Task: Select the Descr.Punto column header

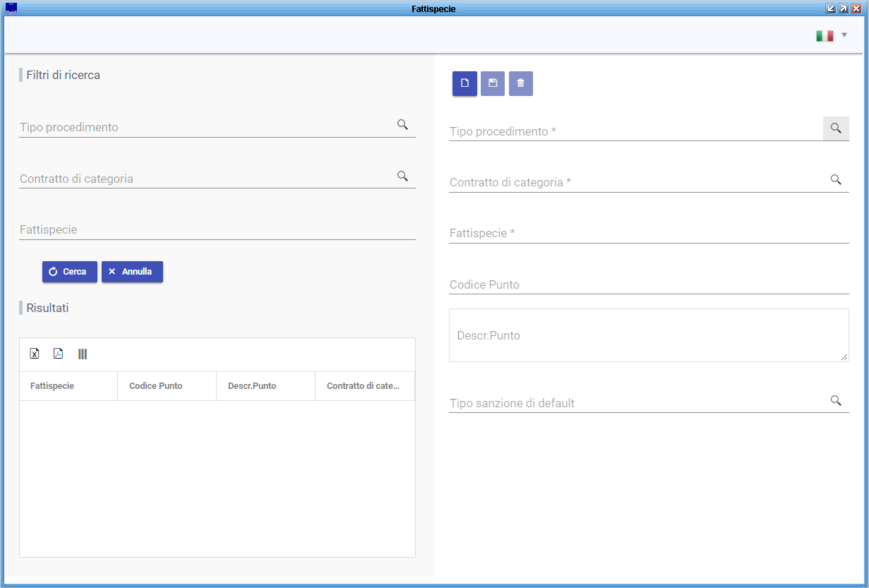Action: (252, 386)
